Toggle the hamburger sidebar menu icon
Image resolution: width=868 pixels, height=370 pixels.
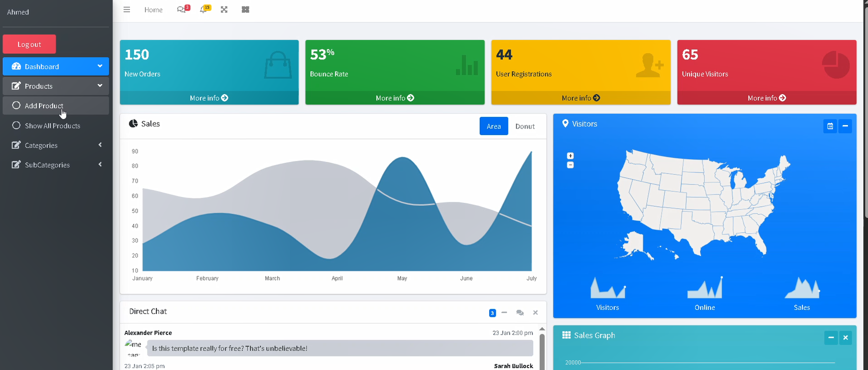pos(127,9)
